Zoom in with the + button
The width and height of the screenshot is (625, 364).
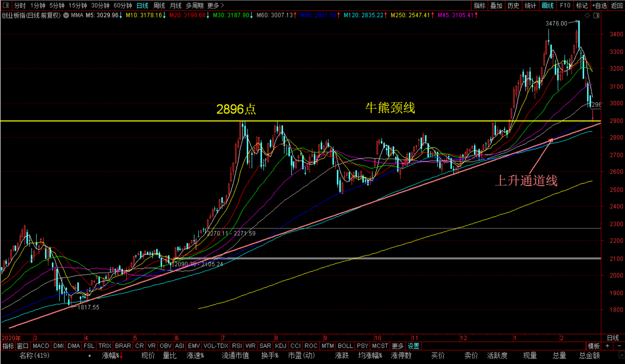(607, 346)
